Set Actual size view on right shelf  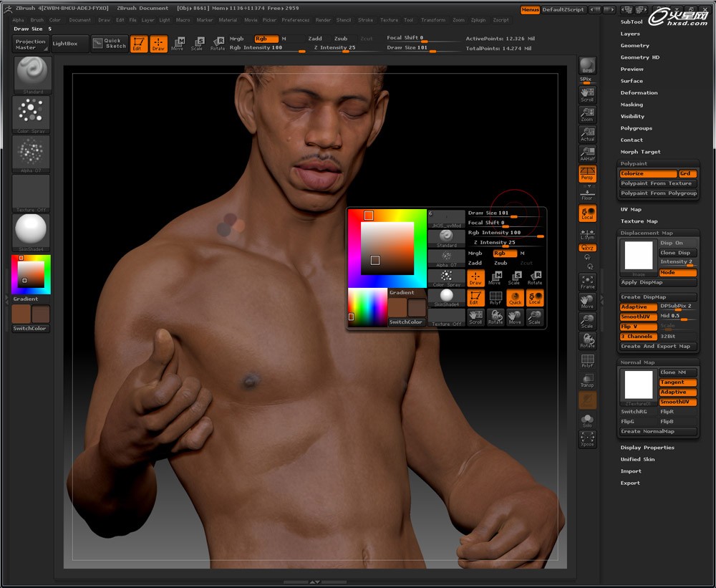tap(587, 135)
